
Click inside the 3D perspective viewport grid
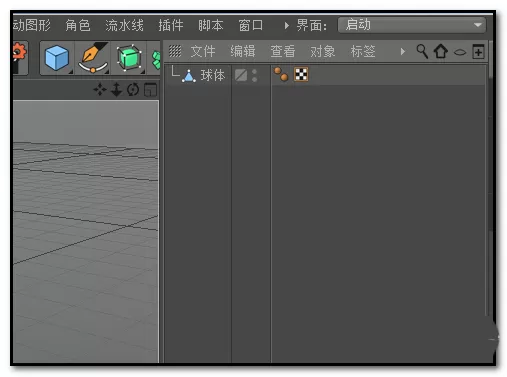click(86, 231)
